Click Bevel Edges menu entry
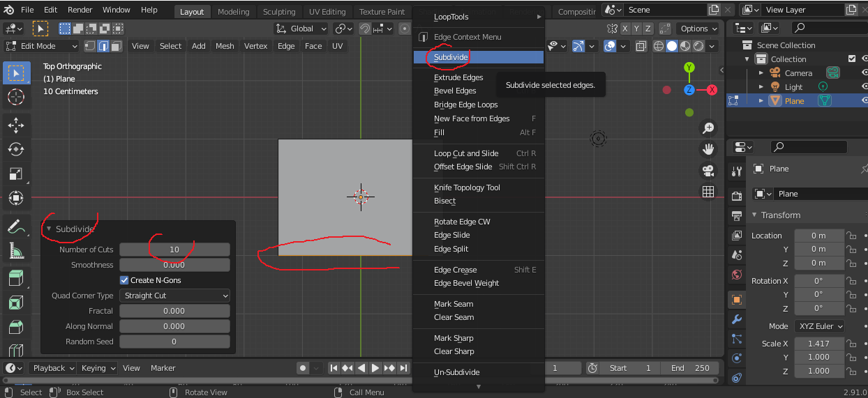Image resolution: width=868 pixels, height=398 pixels. (455, 91)
